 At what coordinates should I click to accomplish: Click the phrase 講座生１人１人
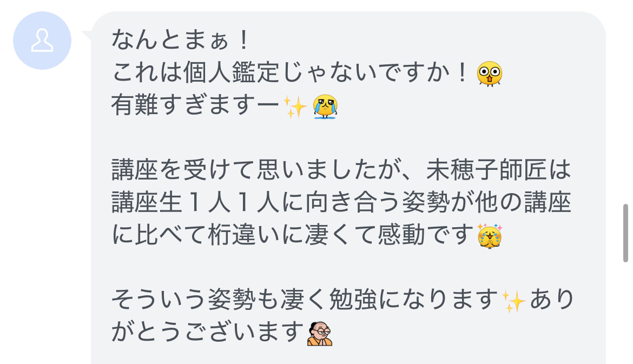[x=195, y=203]
